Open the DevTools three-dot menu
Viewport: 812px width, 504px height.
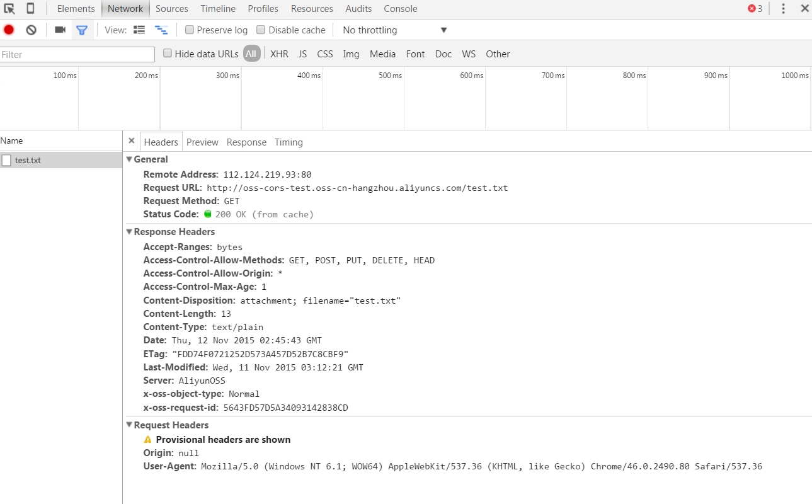point(783,9)
